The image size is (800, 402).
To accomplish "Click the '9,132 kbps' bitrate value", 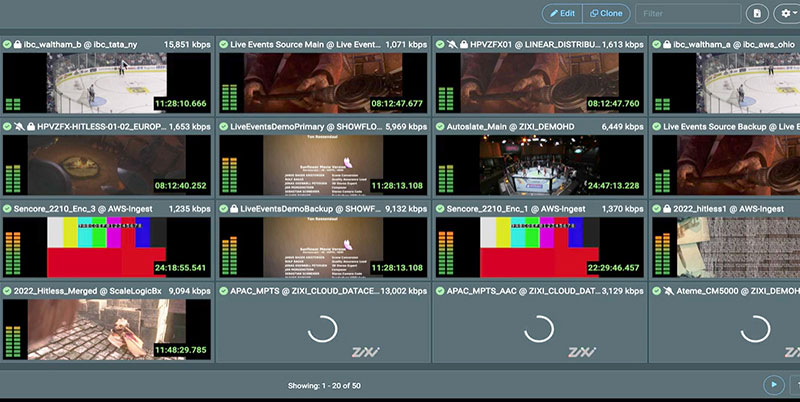I will point(406,209).
